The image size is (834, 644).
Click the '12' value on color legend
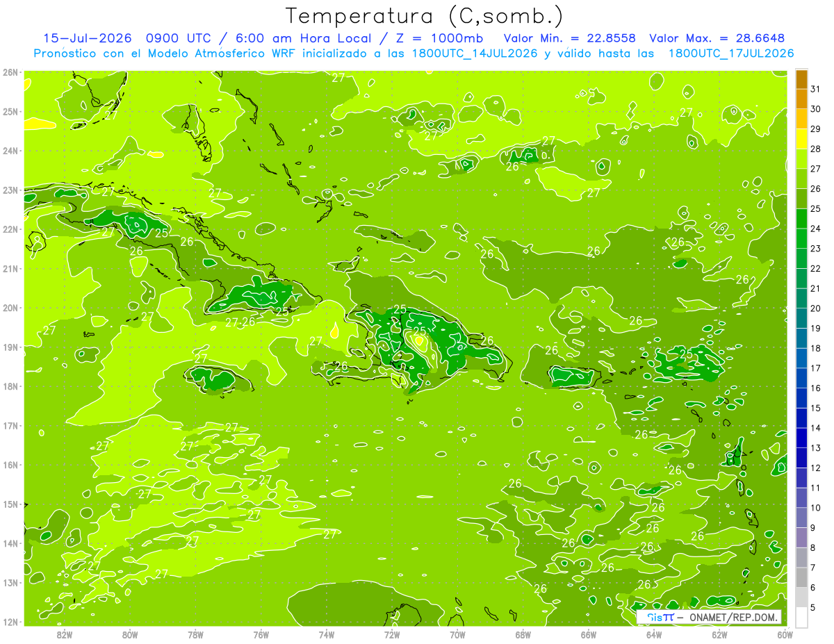816,468
